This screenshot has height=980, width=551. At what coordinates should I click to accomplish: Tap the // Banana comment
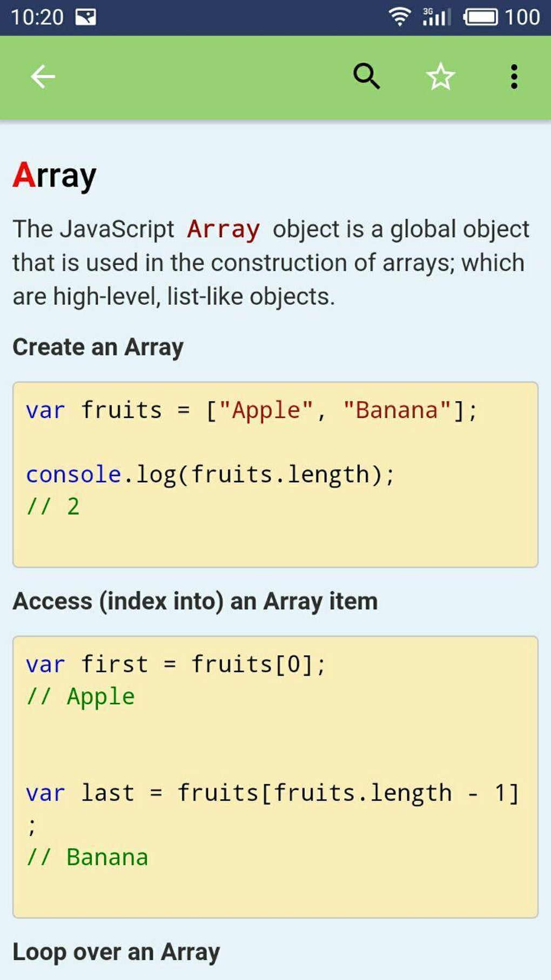click(x=88, y=857)
